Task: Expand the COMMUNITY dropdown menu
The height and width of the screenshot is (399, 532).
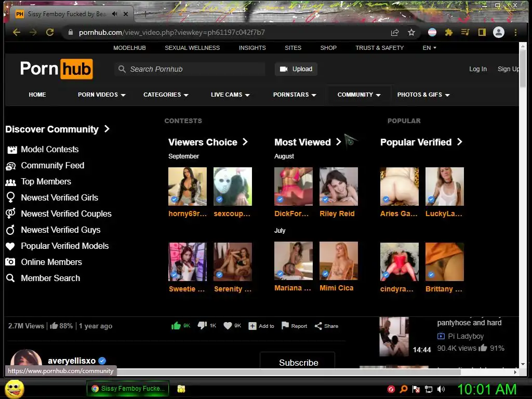Action: pos(359,95)
